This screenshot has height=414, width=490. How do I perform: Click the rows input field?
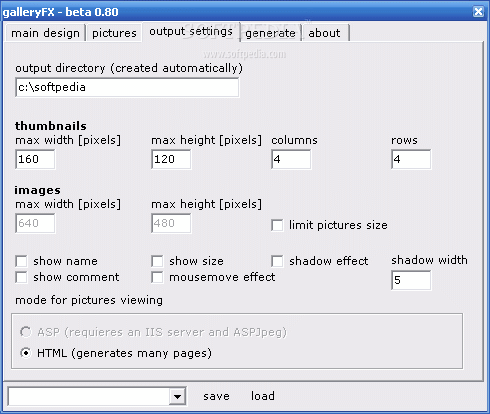tap(411, 159)
